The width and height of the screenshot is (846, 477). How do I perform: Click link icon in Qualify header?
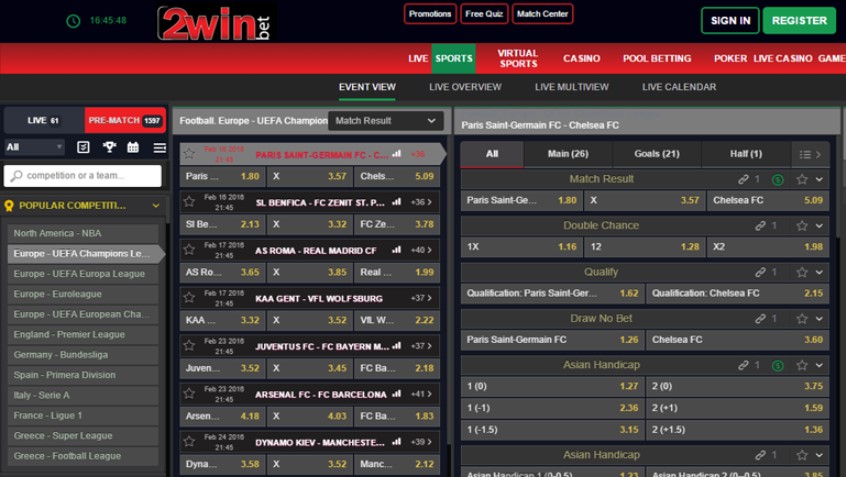coord(760,272)
